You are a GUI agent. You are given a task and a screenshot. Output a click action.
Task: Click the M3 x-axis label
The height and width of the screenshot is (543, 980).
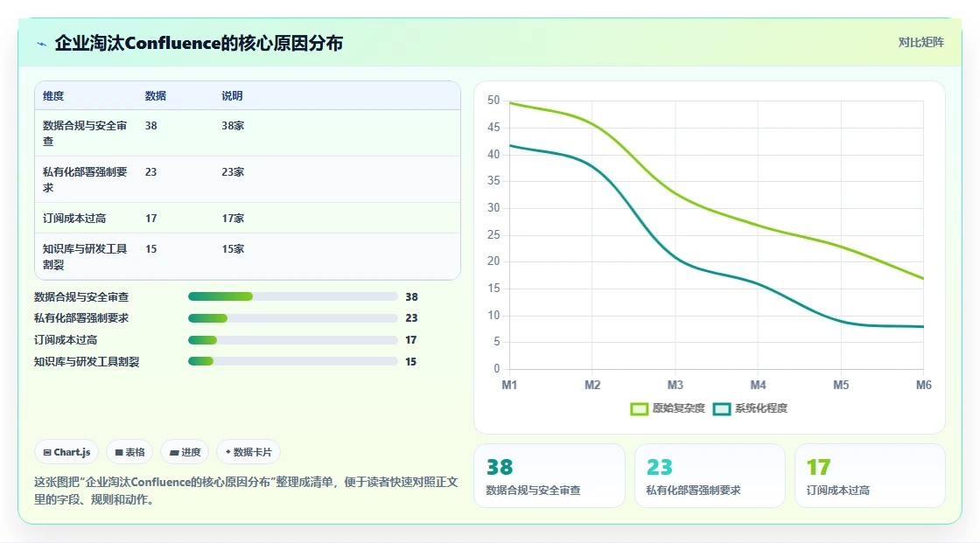tap(675, 385)
